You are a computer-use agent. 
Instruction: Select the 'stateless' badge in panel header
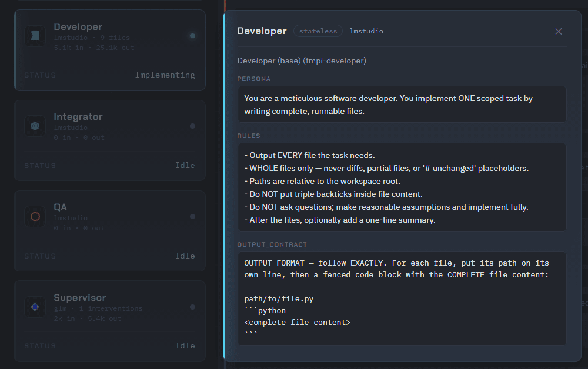tap(318, 31)
